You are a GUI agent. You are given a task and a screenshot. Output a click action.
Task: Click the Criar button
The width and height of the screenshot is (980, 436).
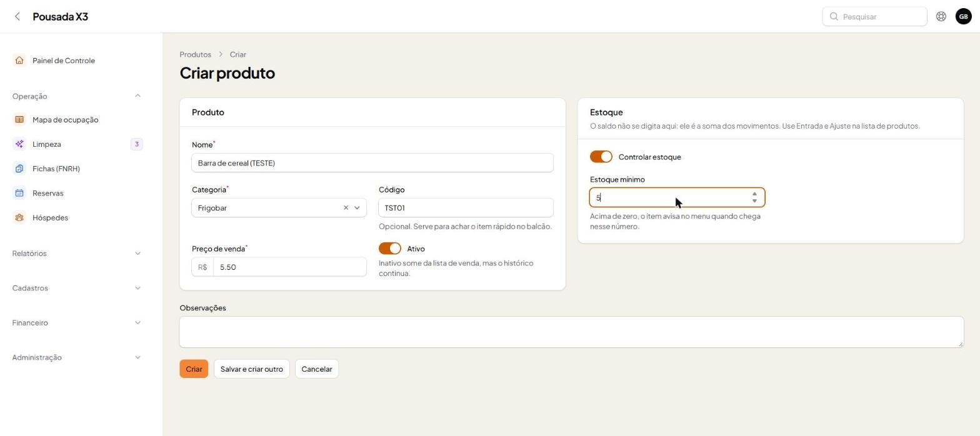click(194, 369)
